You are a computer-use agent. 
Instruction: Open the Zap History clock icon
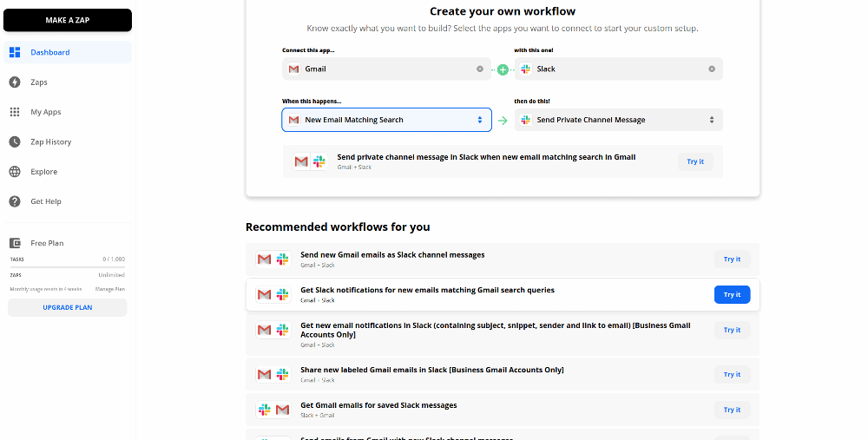(15, 142)
